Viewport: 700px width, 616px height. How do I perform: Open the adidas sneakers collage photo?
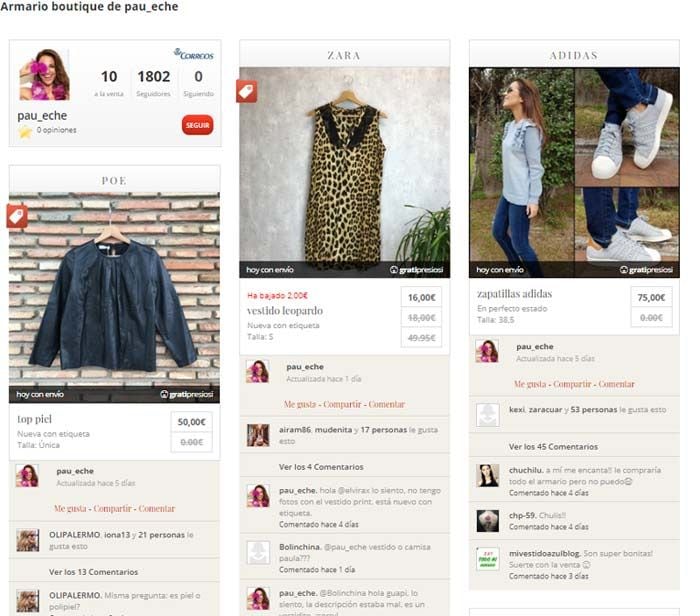574,172
